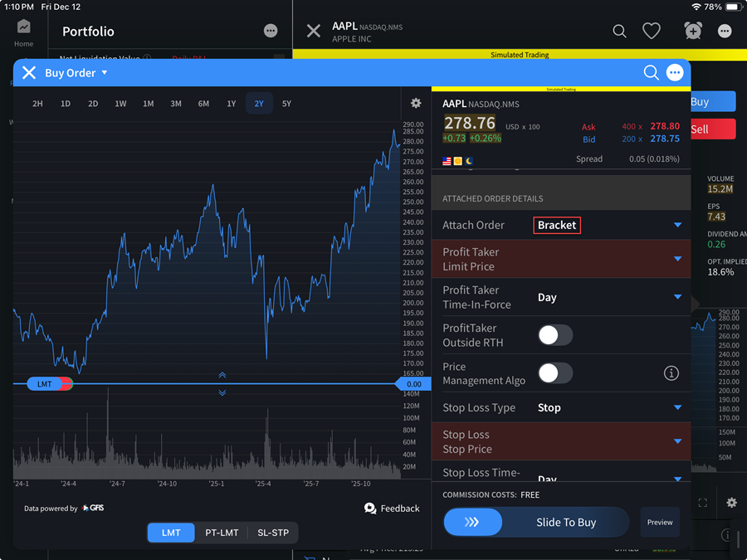The width and height of the screenshot is (747, 560).
Task: Click the search icon in Buy Order header
Action: point(651,73)
